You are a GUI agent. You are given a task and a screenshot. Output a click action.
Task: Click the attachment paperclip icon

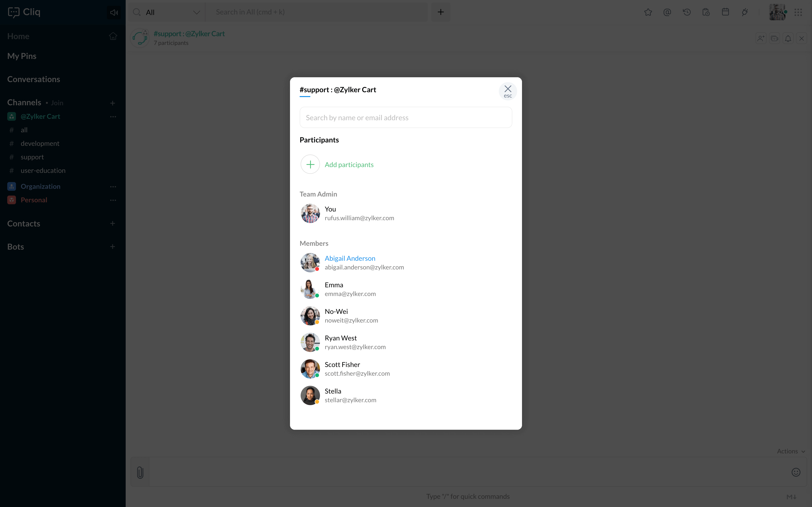point(140,472)
